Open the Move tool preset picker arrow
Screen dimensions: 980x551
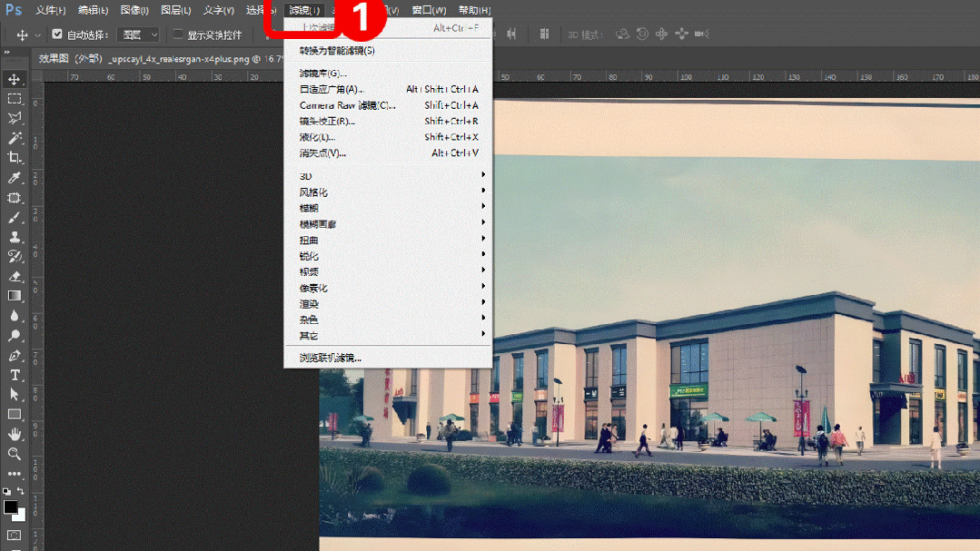coord(37,35)
